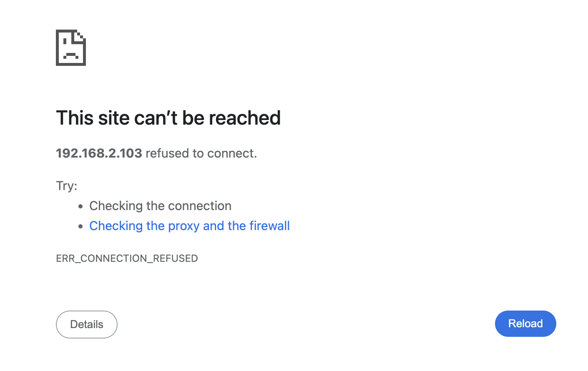The image size is (588, 371).
Task: Click the "Try:" label
Action: click(67, 185)
